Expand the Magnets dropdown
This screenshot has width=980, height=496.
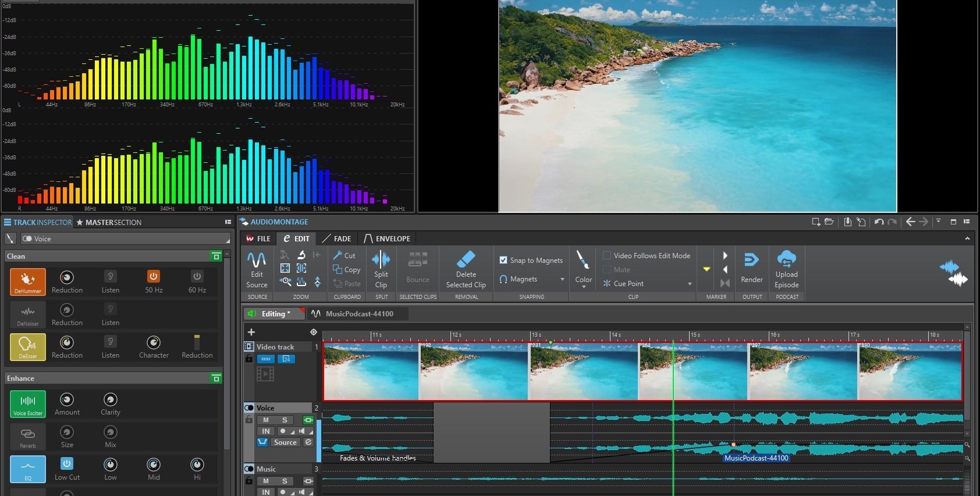[562, 280]
